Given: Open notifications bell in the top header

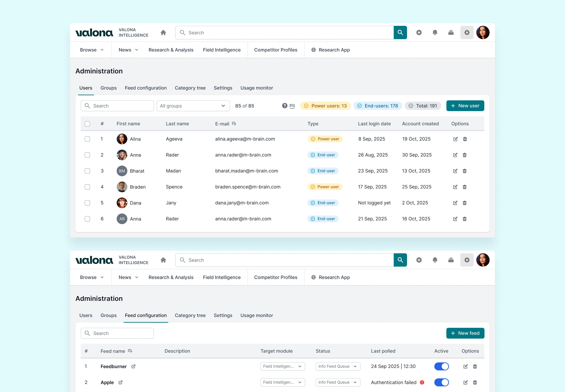Looking at the screenshot, I should 435,33.
